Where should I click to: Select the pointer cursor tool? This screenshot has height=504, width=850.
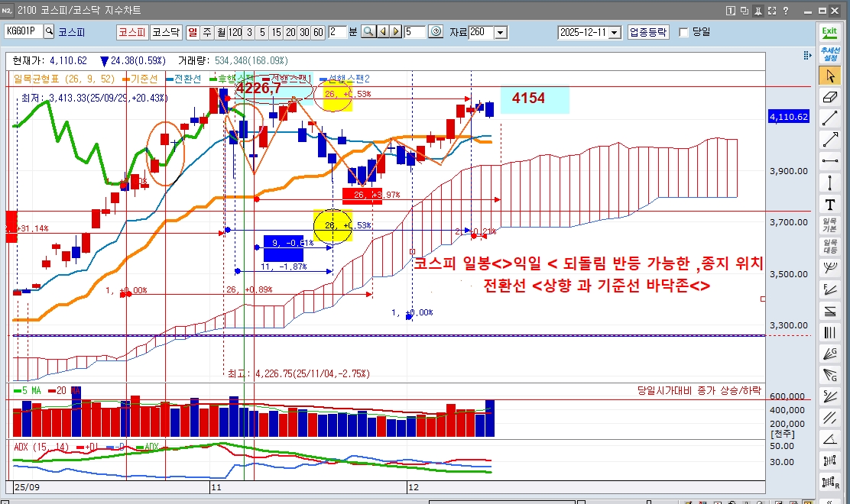click(x=829, y=75)
